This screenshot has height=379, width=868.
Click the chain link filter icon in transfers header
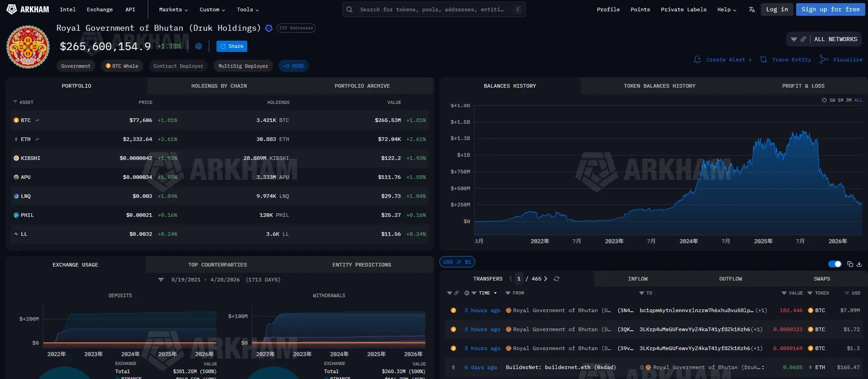456,293
